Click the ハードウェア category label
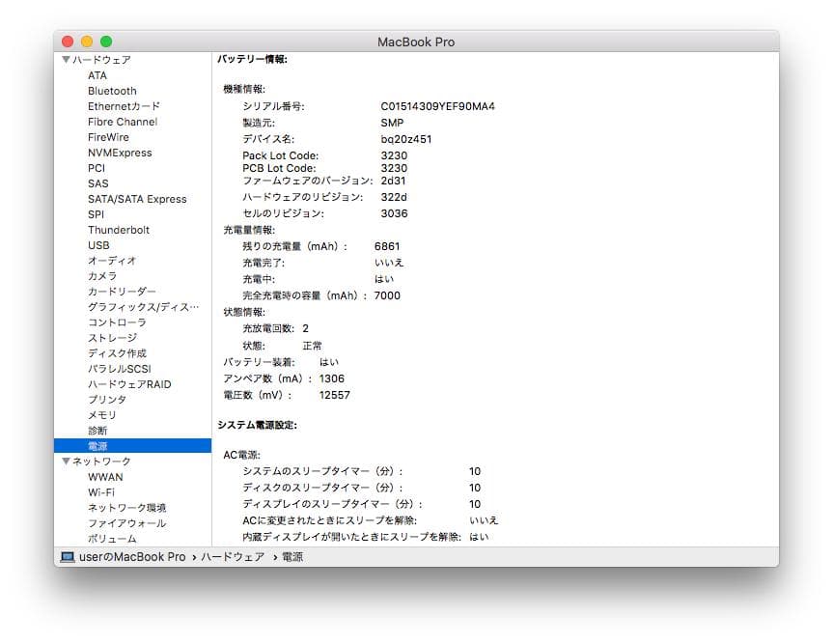833x644 pixels. pyautogui.click(x=101, y=60)
